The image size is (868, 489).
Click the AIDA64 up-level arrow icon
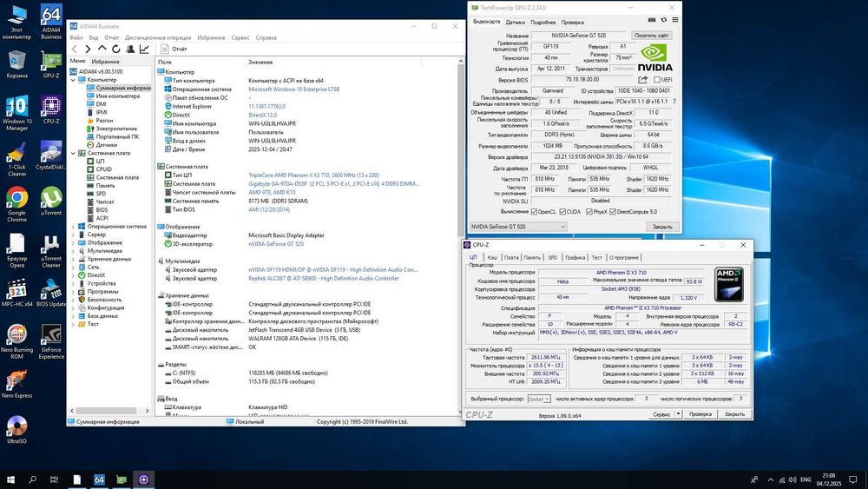(102, 49)
